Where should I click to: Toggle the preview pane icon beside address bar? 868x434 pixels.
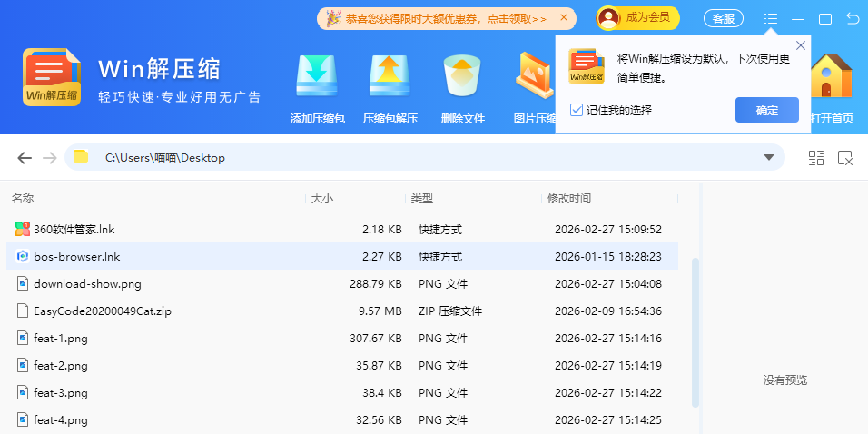[x=845, y=158]
